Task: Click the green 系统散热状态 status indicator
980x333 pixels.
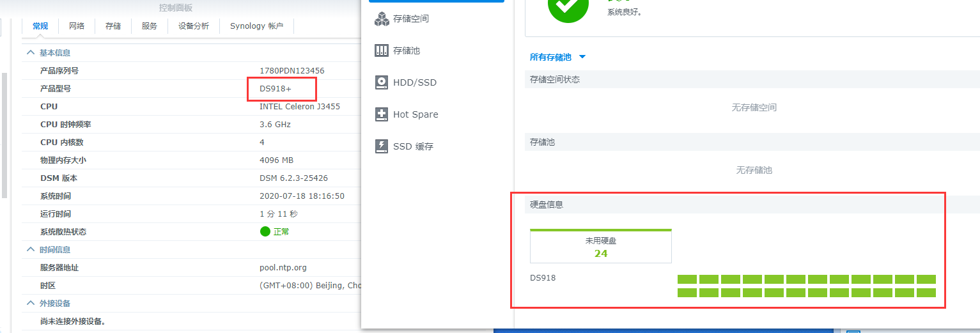Action: (265, 231)
